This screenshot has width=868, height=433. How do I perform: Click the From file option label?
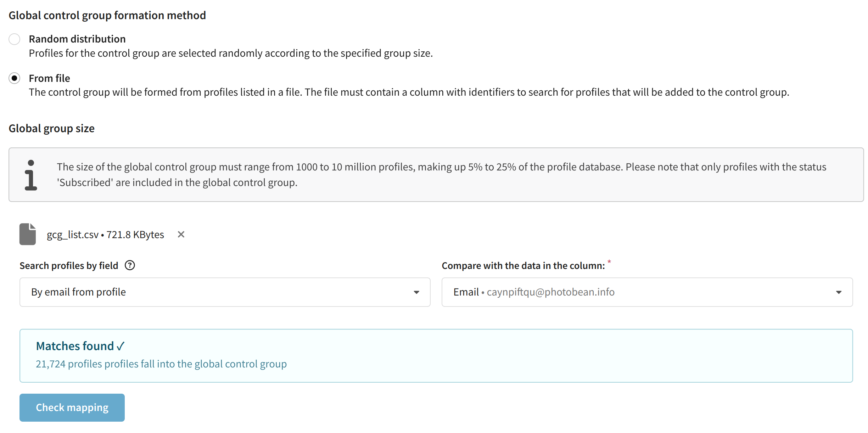pos(50,78)
